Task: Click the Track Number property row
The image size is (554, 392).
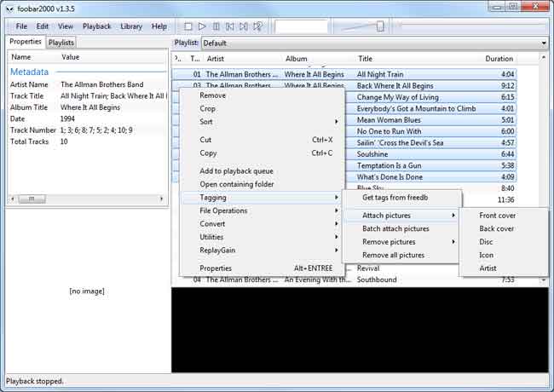Action: (87, 130)
